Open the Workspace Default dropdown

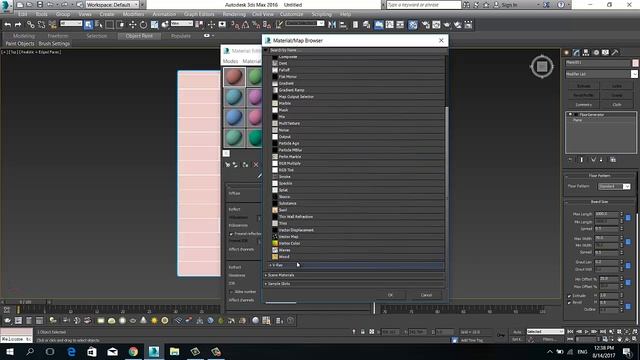(x=112, y=5)
